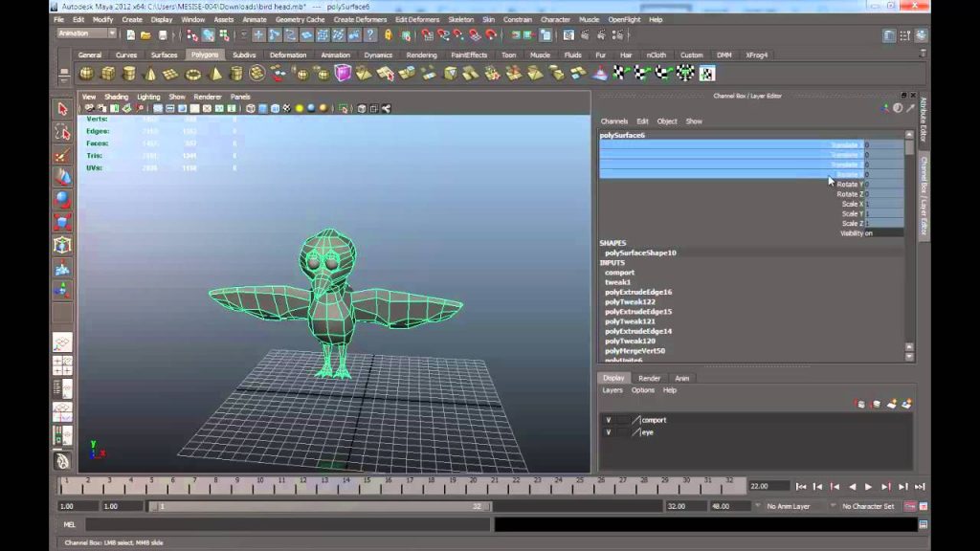Expand the polyMergeVert50 input node
The height and width of the screenshot is (551, 980).
point(635,351)
